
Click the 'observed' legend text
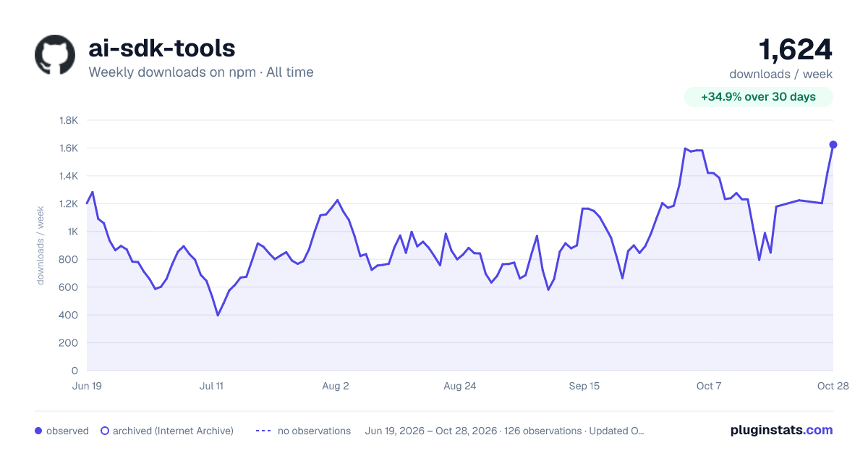(x=67, y=431)
